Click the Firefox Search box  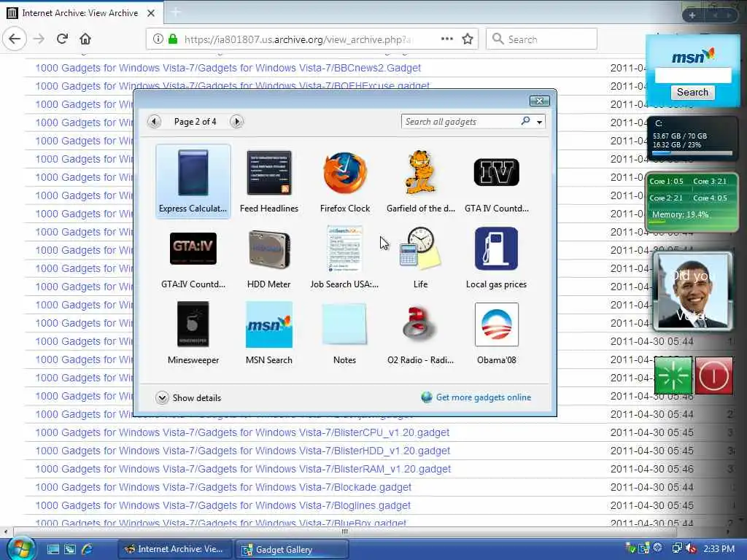click(x=541, y=39)
